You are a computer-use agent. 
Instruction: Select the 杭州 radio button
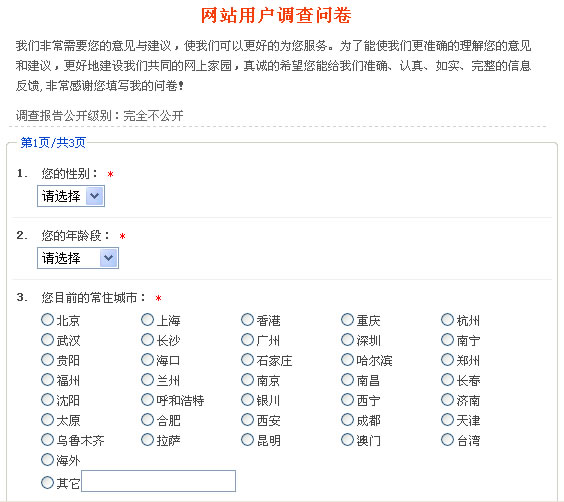[x=447, y=320]
